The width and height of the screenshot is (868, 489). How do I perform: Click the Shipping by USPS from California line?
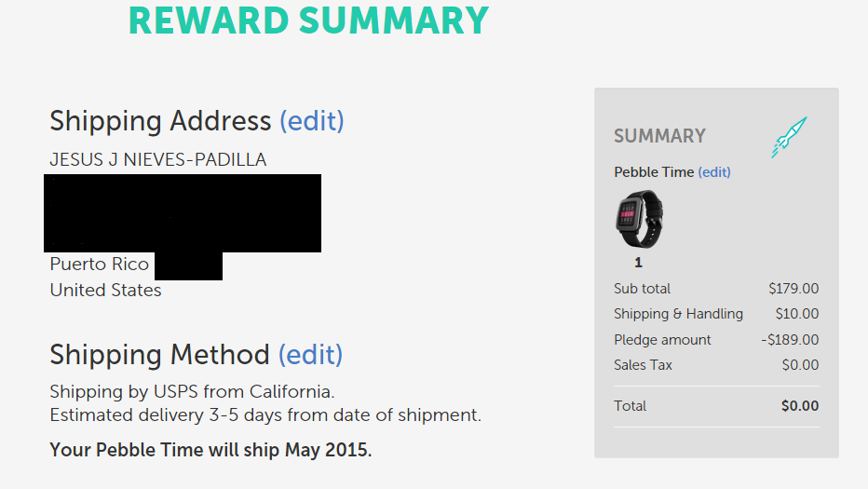point(192,391)
